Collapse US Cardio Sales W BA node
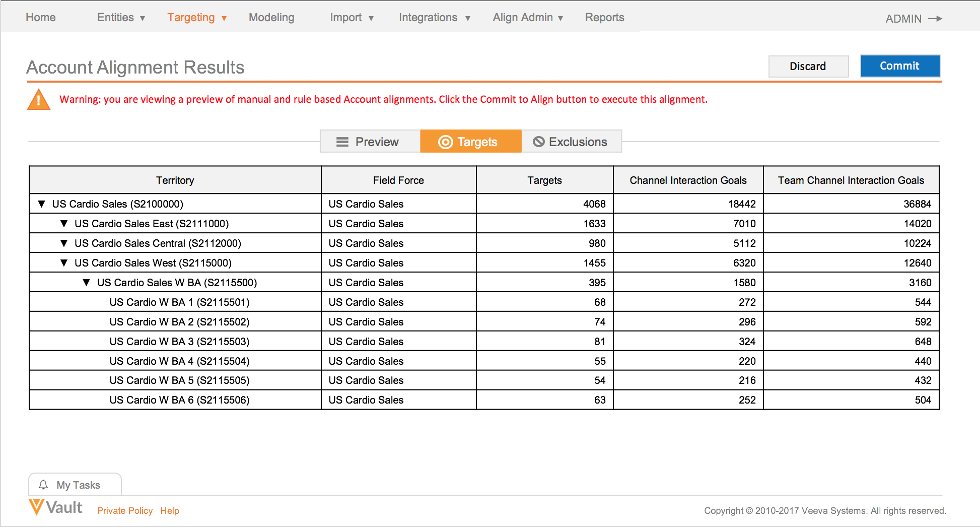Viewport: 980px width, 527px height. (x=86, y=283)
